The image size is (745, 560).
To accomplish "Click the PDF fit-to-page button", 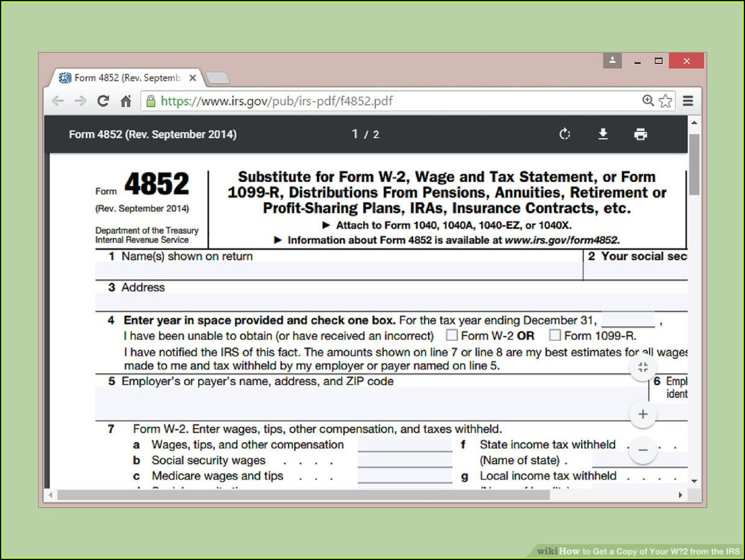I will pos(643,367).
